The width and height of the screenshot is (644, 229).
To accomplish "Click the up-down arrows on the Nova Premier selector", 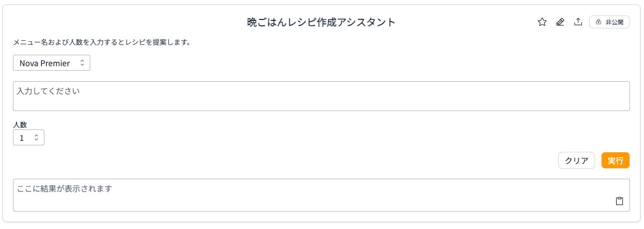I will [82, 63].
